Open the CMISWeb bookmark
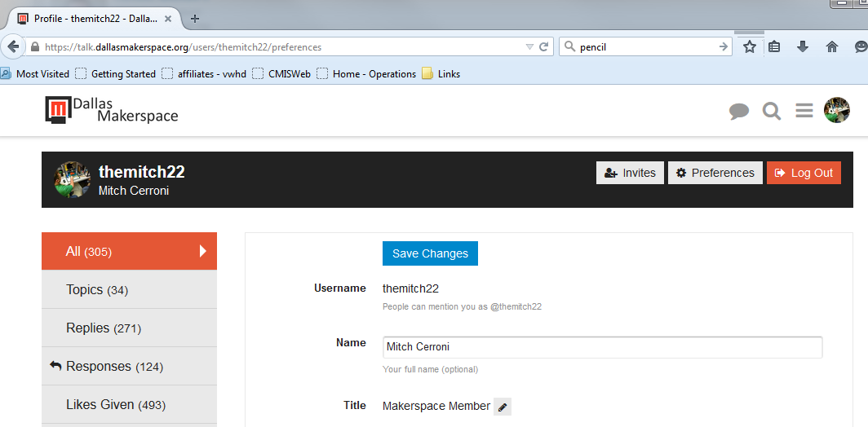Screen dimensions: 868x427 [281, 73]
